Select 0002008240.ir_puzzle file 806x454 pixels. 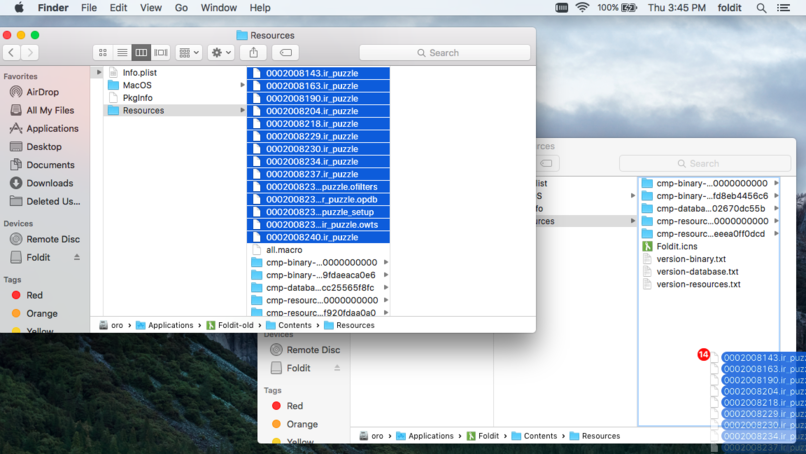pyautogui.click(x=318, y=237)
